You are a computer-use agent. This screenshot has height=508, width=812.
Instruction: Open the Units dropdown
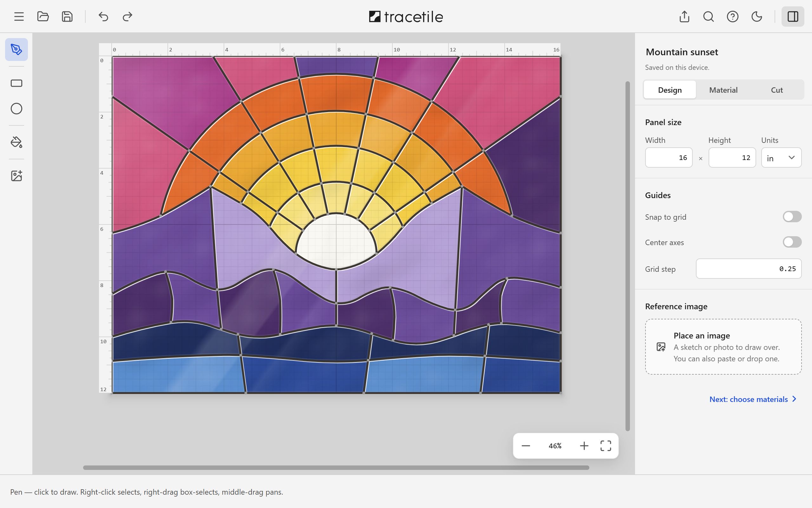click(781, 157)
